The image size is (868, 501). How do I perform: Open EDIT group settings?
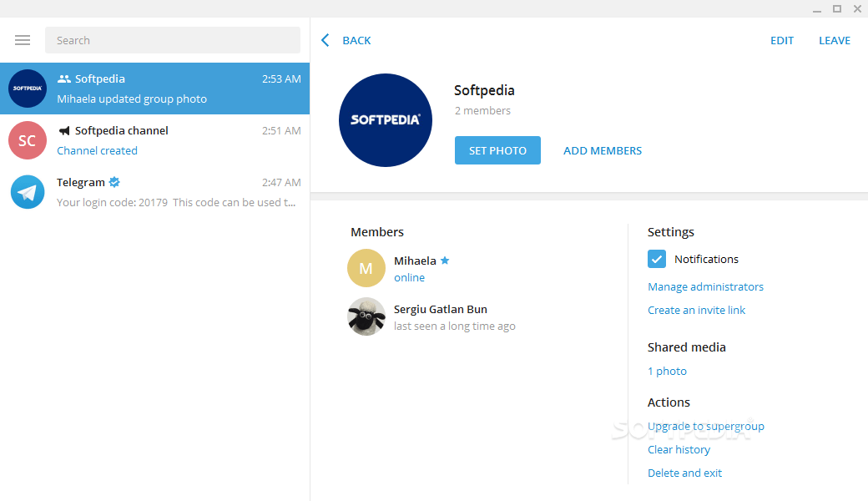click(782, 40)
